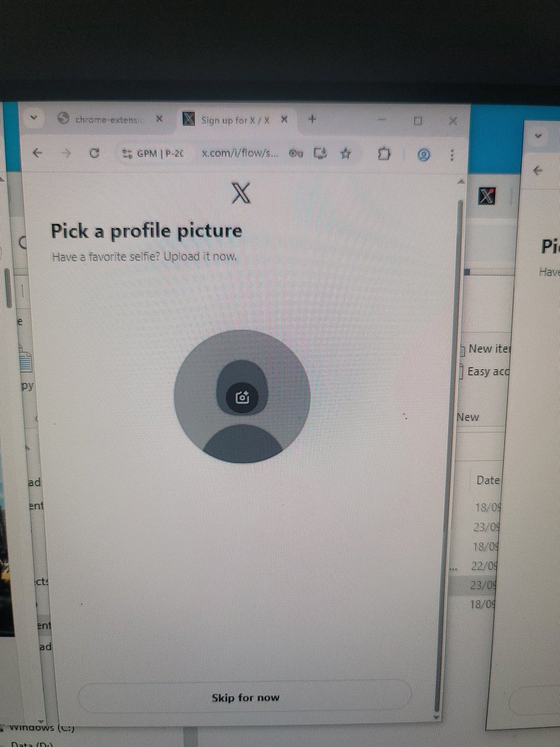
Task: Maximize the Chrome sign-up window
Action: pyautogui.click(x=418, y=120)
